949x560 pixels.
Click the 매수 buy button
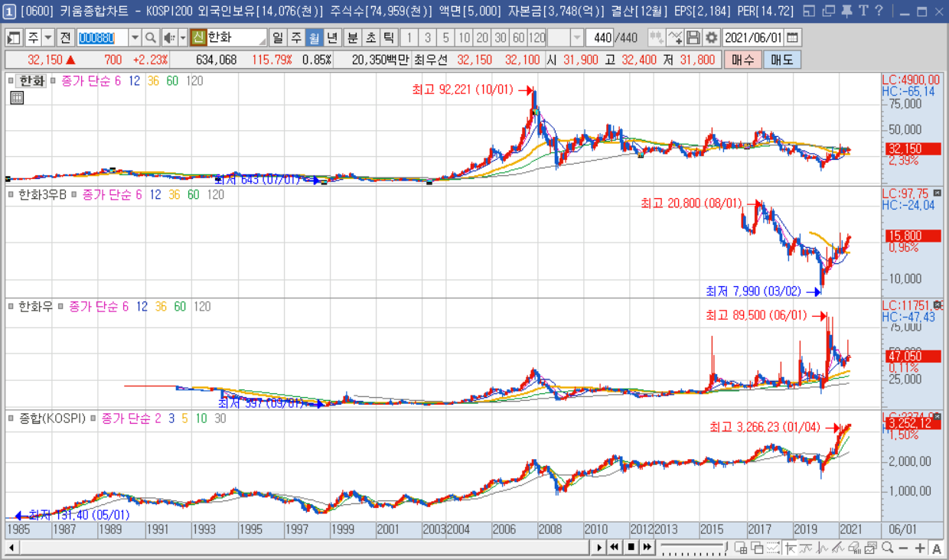pos(742,60)
